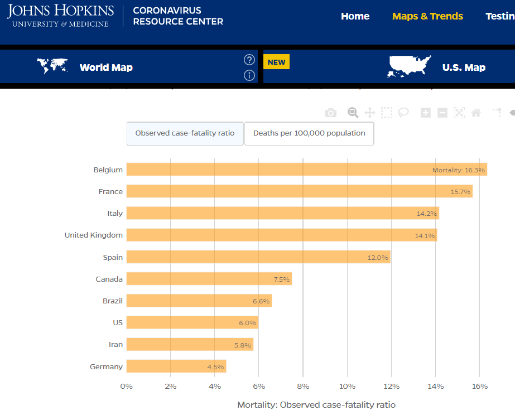The image size is (515, 420).
Task: Choose the Box Select dashed-square tool
Action: 387,113
